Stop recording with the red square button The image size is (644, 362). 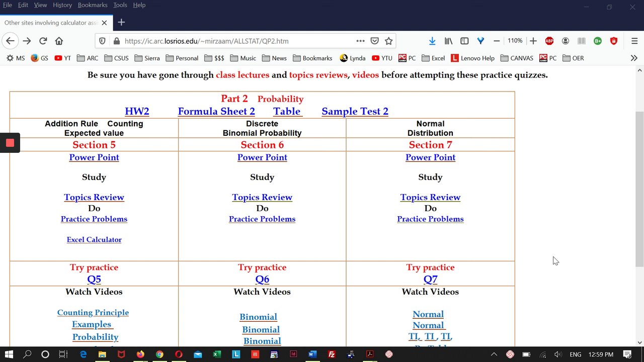click(10, 143)
